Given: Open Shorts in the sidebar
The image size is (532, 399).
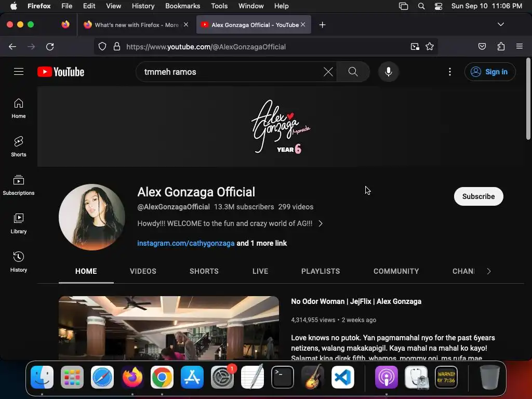Looking at the screenshot, I should point(19,147).
